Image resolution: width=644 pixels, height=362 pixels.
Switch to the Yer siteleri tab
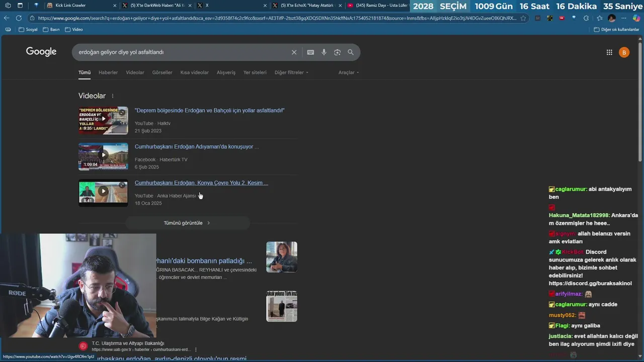click(x=255, y=72)
